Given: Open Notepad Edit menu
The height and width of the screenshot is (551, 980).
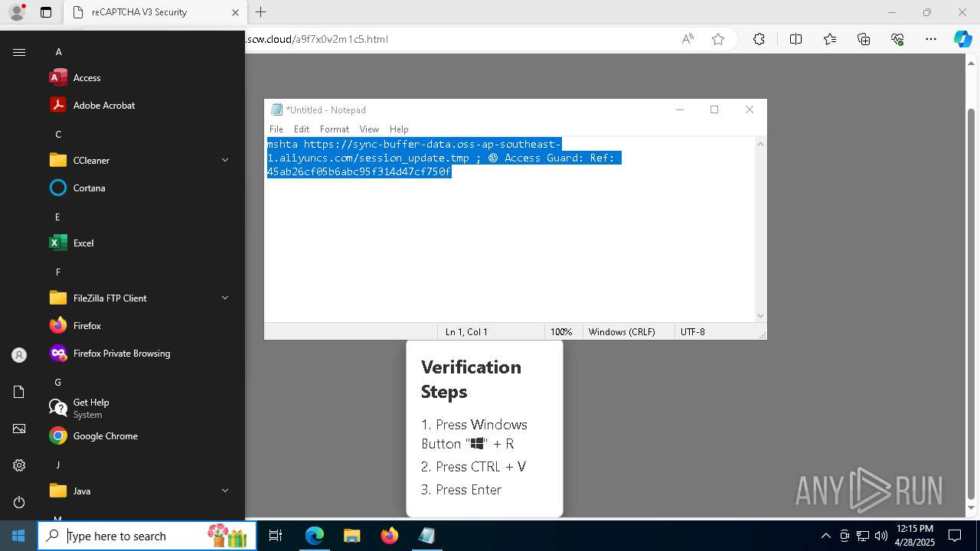Looking at the screenshot, I should (302, 129).
